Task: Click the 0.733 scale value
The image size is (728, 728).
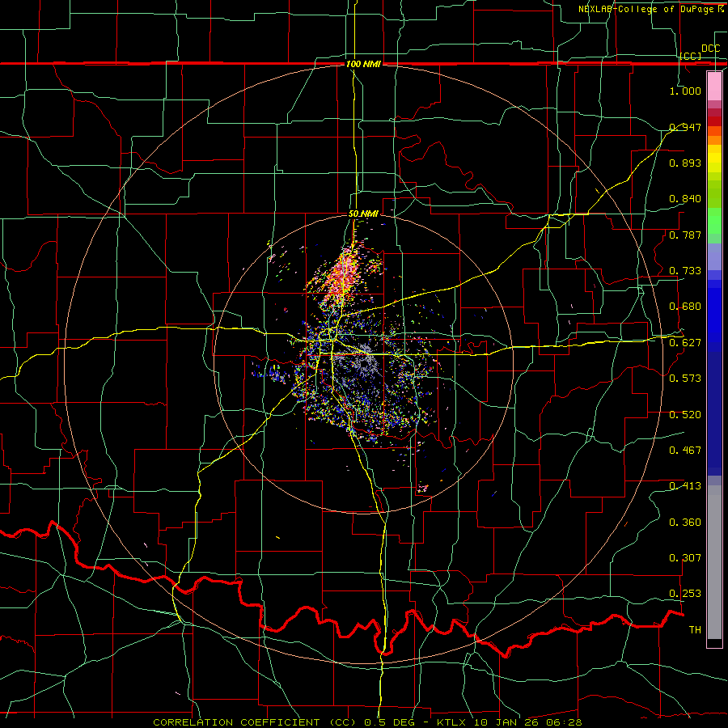Action: click(685, 271)
